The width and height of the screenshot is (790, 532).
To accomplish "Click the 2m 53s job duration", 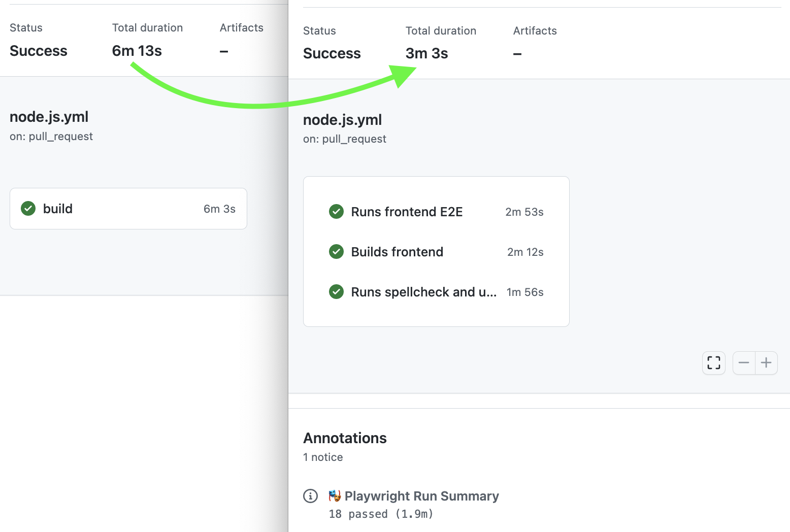I will tap(524, 212).
